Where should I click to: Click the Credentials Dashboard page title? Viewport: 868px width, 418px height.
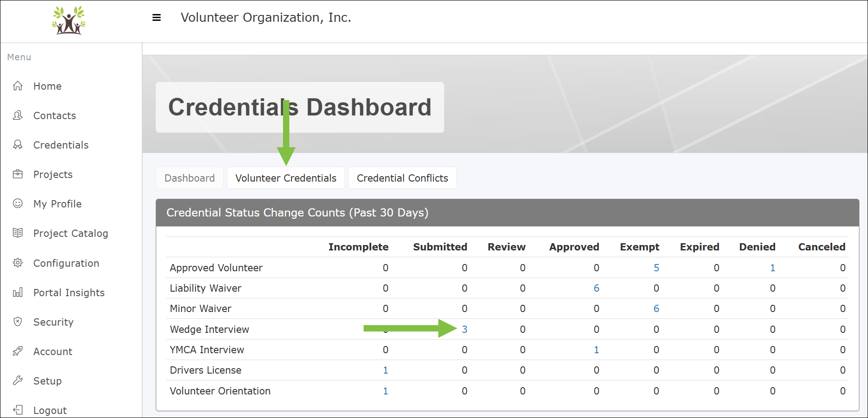(300, 107)
